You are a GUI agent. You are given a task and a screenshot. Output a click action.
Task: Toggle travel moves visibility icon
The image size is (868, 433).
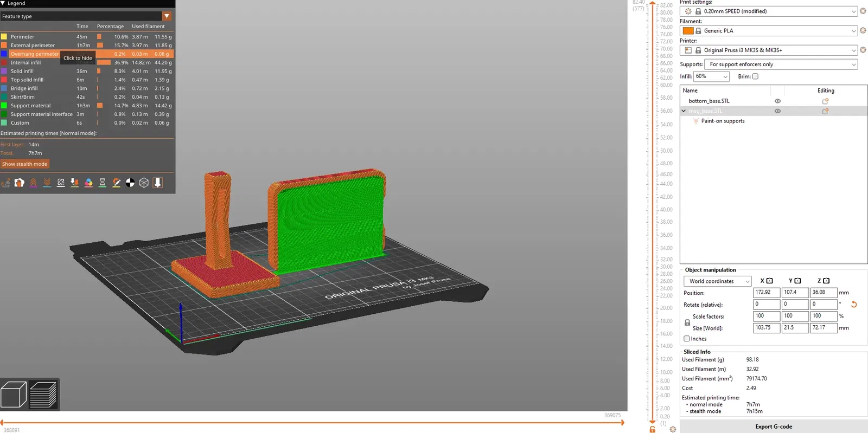click(5, 183)
